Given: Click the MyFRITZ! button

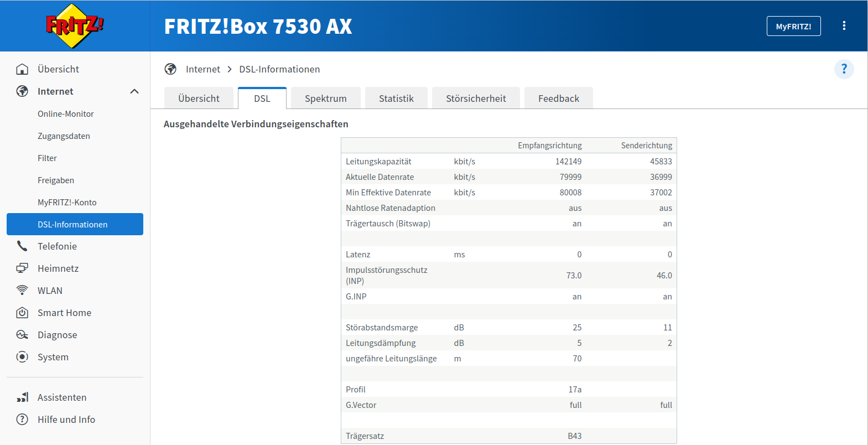Looking at the screenshot, I should (x=794, y=26).
